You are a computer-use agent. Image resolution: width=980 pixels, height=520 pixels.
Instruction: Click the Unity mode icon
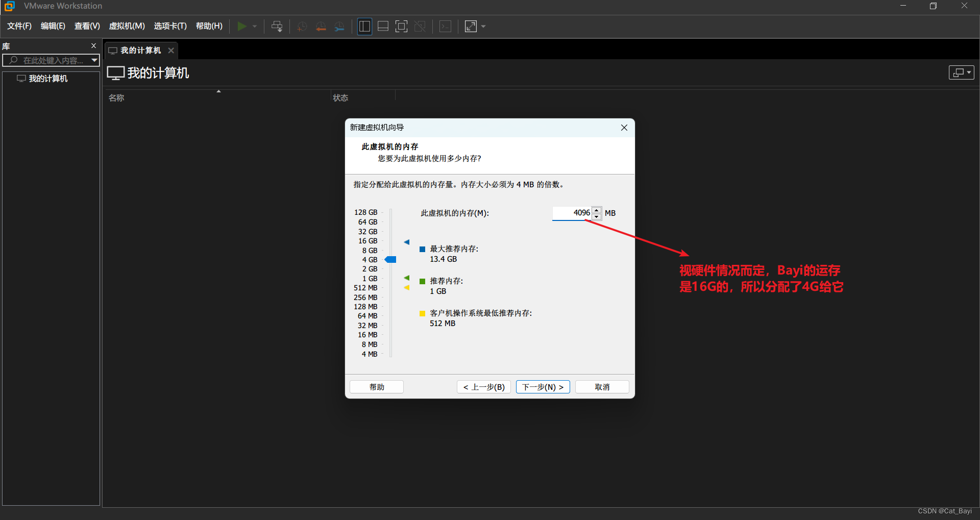(x=420, y=26)
